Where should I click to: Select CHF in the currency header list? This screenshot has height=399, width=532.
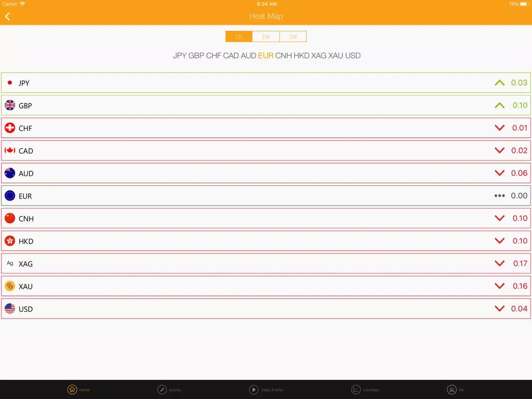(x=214, y=56)
